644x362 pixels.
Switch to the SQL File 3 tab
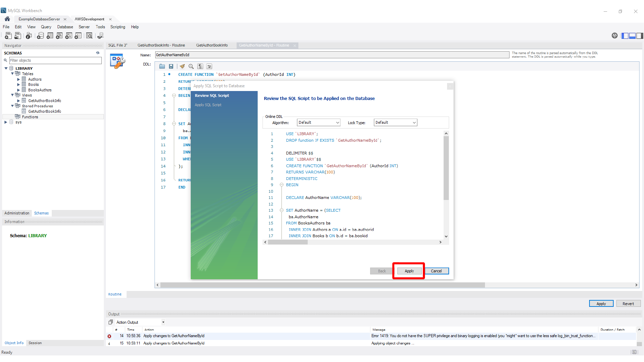(118, 45)
